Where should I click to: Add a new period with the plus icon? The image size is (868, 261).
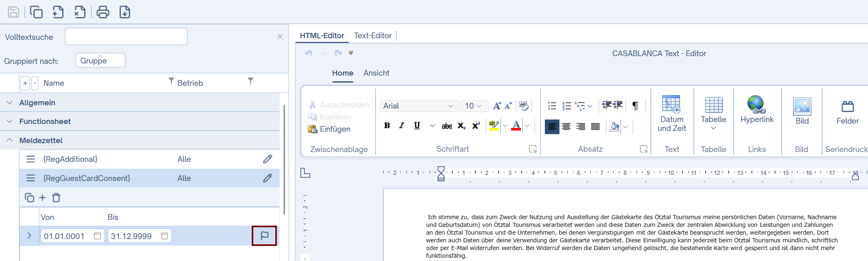pyautogui.click(x=42, y=198)
